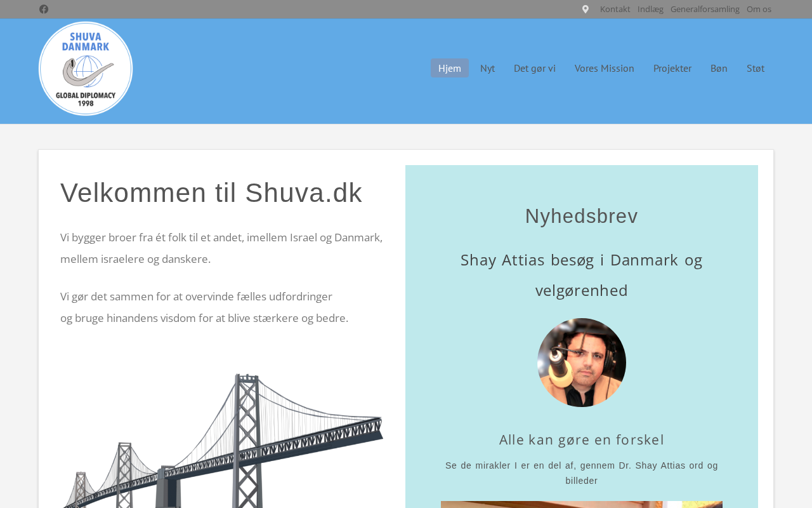Open the Indlæg link
812x508 pixels.
point(650,9)
